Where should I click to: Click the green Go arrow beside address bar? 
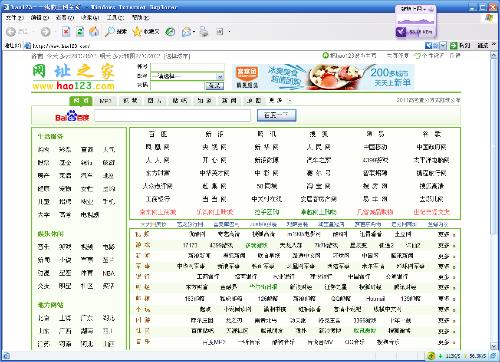pos(453,45)
